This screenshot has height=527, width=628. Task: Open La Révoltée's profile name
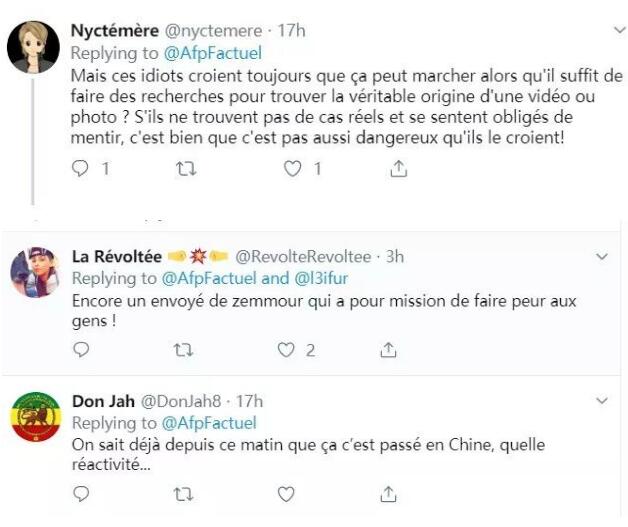pyautogui.click(x=113, y=256)
